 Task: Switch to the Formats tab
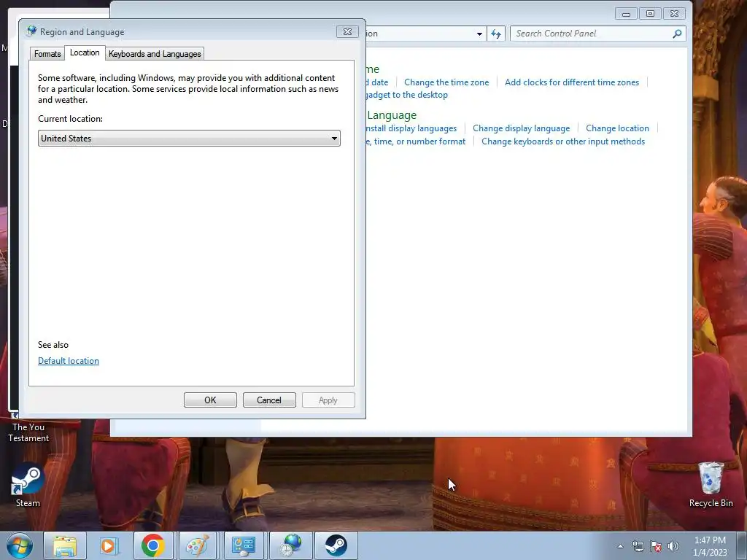(47, 54)
